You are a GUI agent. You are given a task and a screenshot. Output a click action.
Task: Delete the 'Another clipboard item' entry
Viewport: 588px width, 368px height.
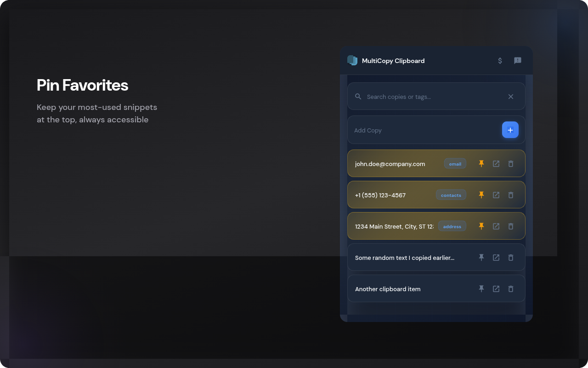[511, 289]
